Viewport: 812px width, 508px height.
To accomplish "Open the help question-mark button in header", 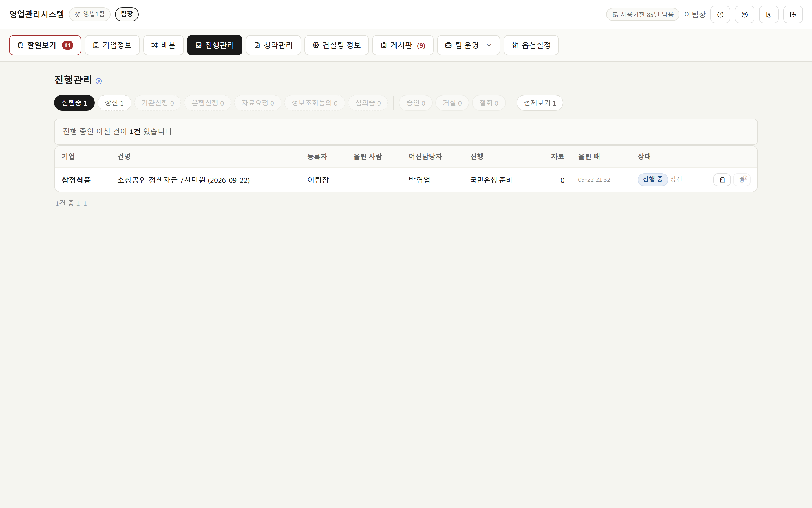I will click(720, 14).
